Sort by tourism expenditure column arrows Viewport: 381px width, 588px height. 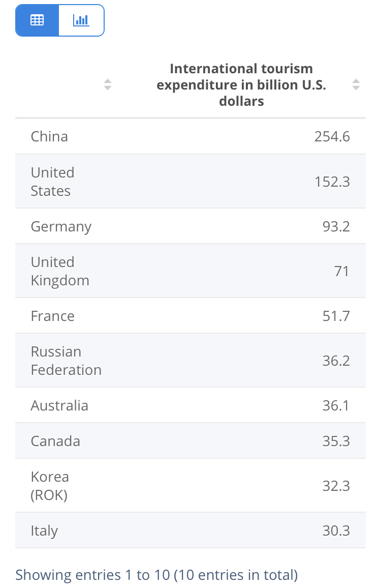click(356, 85)
